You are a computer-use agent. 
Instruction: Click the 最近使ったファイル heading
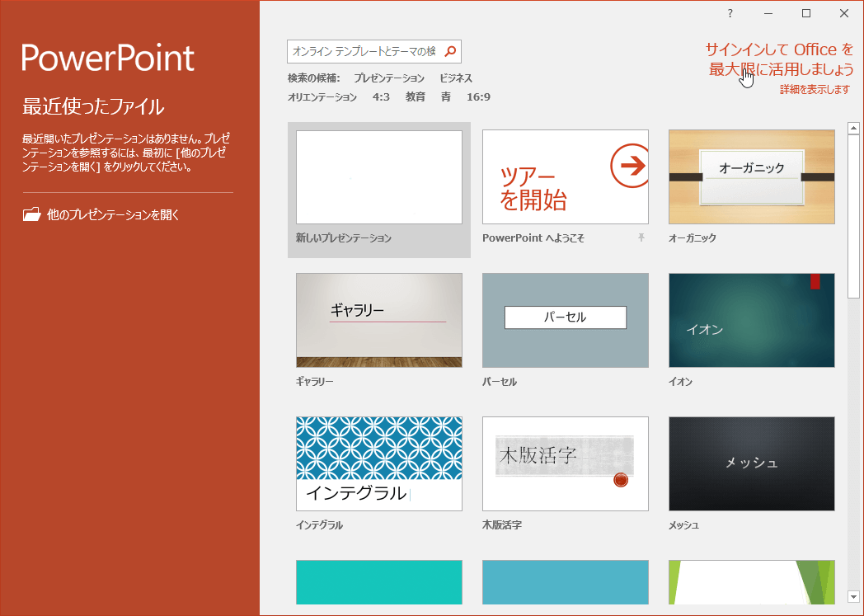pyautogui.click(x=93, y=106)
